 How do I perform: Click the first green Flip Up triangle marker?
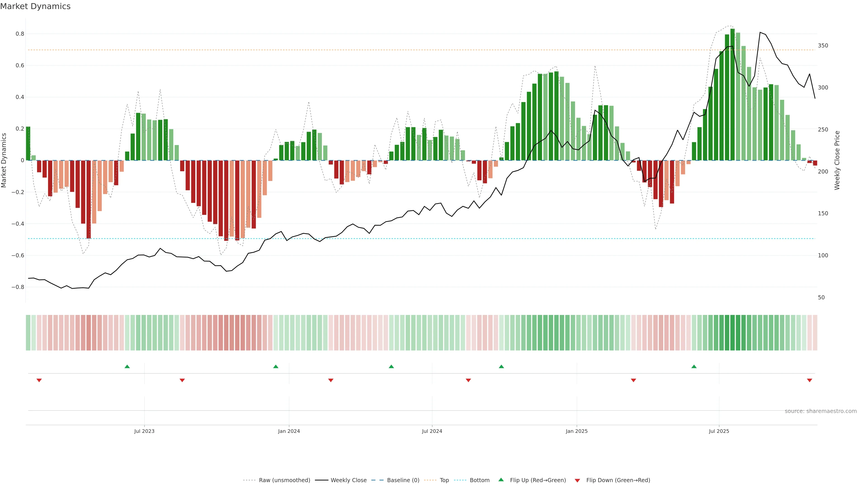click(127, 366)
